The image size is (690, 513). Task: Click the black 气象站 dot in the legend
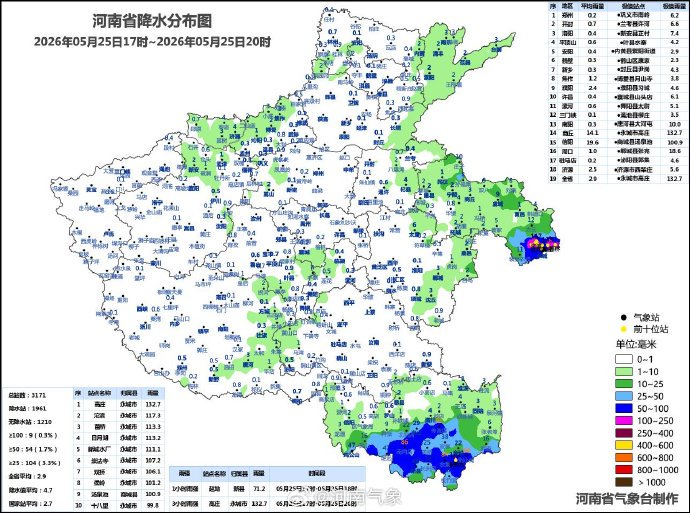click(623, 317)
